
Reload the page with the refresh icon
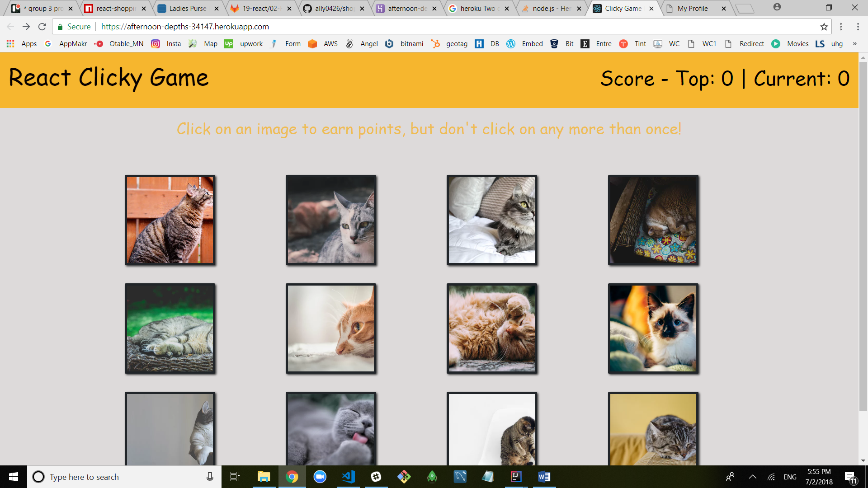coord(42,27)
